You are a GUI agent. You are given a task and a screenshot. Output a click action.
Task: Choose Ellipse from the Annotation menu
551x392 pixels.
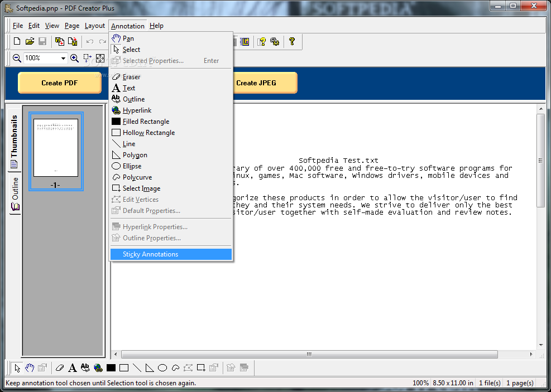click(x=171, y=166)
